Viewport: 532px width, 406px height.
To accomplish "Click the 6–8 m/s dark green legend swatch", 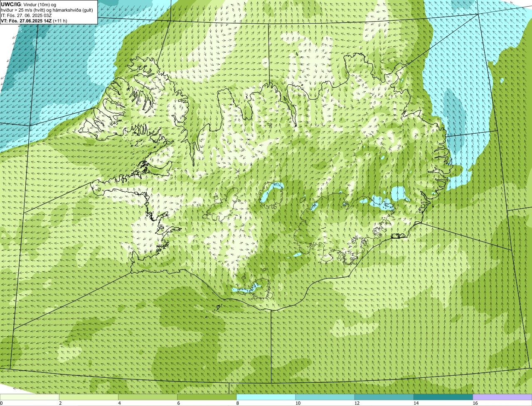I will [207, 397].
